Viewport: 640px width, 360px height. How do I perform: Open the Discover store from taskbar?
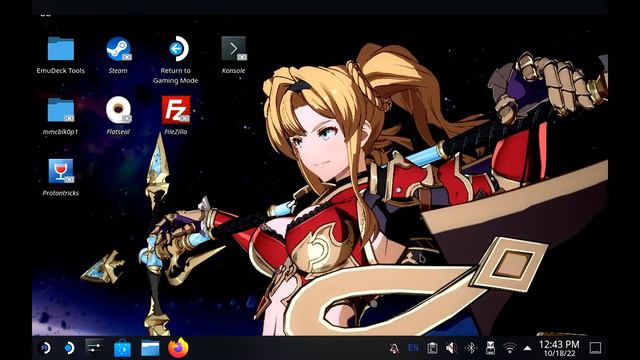[122, 348]
